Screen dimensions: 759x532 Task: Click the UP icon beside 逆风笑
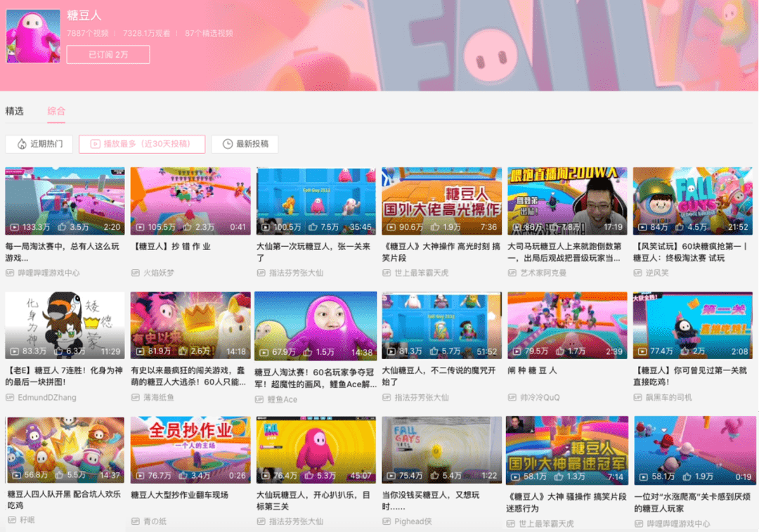pos(638,273)
